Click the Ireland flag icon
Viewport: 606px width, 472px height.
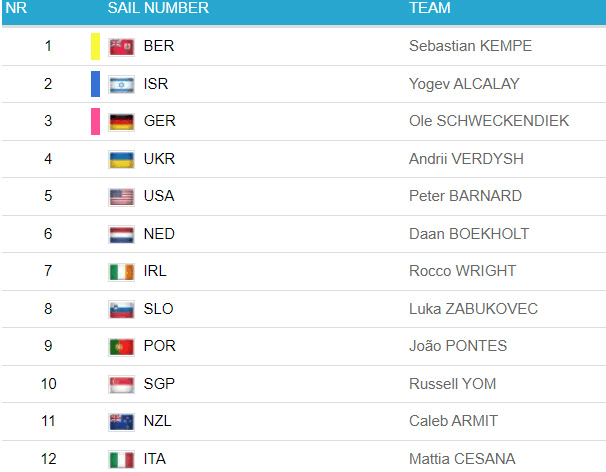(121, 272)
